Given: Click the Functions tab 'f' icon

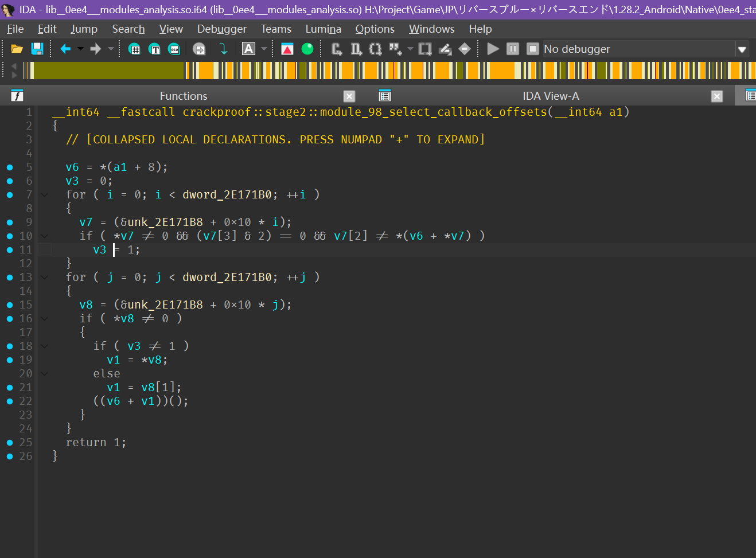Looking at the screenshot, I should click(17, 96).
